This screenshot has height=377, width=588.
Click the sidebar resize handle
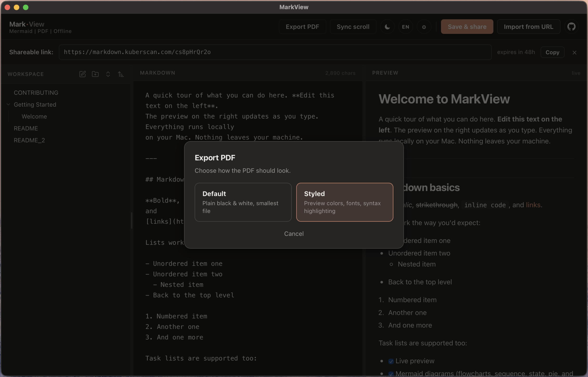(x=132, y=220)
